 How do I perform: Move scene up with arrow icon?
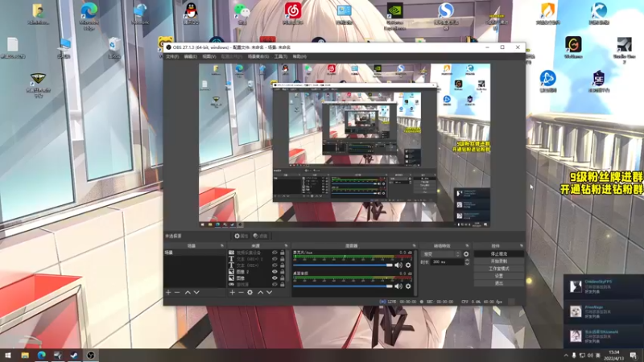188,292
